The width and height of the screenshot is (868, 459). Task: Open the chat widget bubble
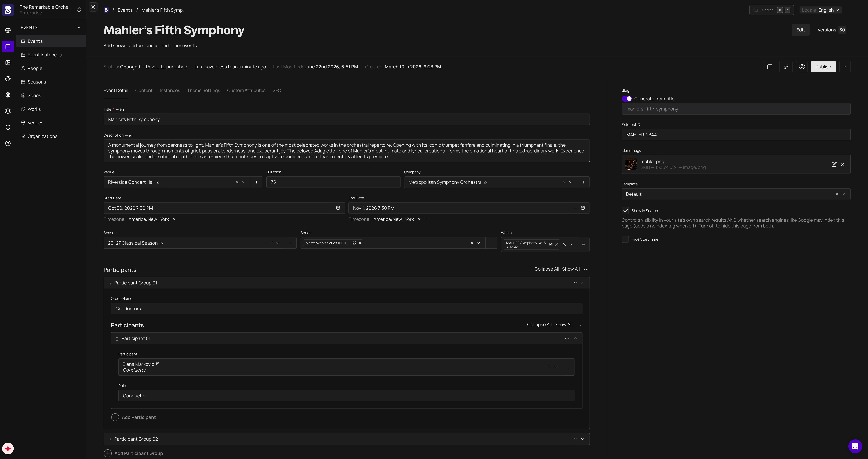pos(855,446)
